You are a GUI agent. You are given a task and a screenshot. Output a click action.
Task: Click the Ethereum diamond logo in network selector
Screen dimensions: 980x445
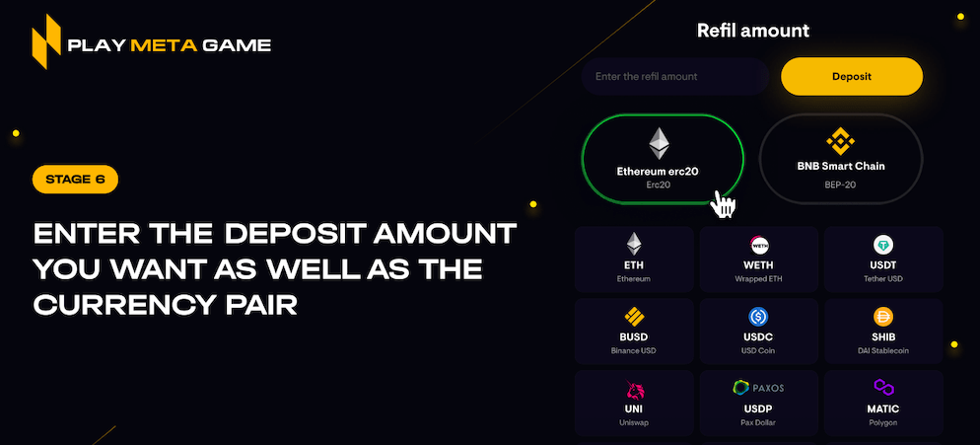tap(659, 143)
